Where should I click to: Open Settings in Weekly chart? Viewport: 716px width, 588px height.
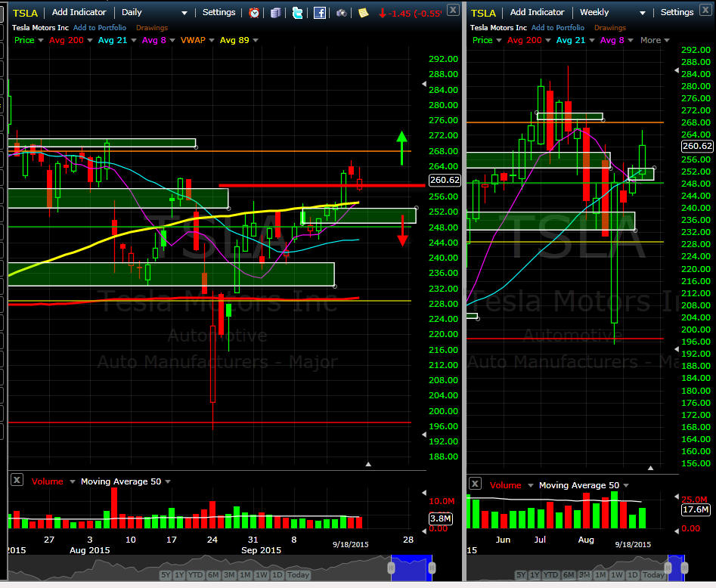(x=677, y=12)
